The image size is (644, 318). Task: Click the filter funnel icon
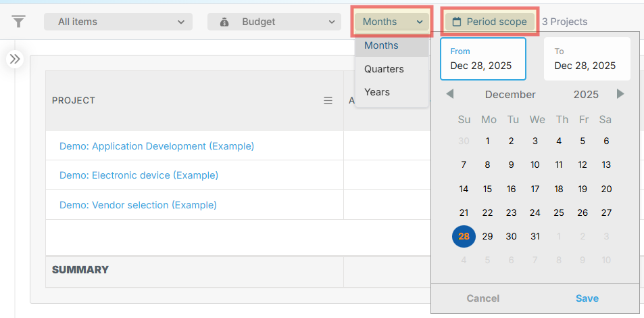18,22
